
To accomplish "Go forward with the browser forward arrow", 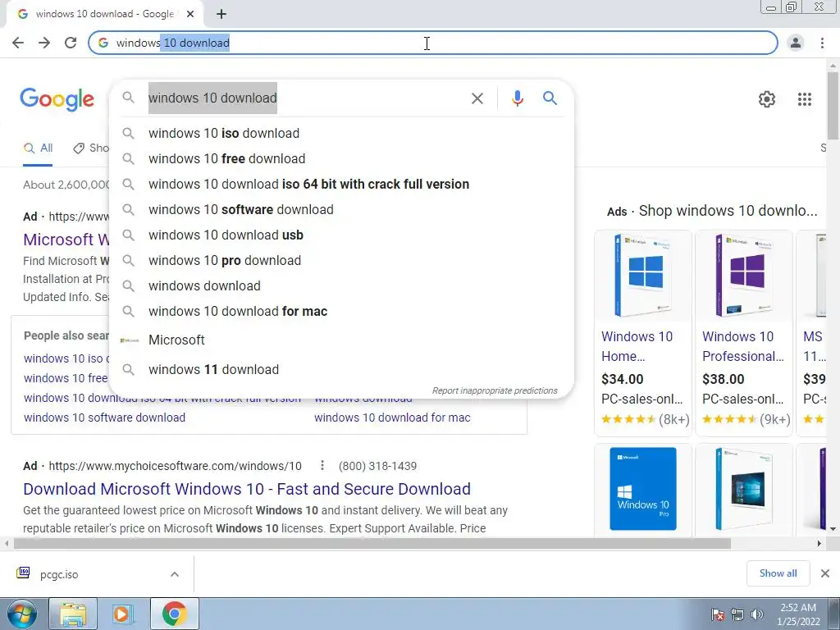I will pos(44,43).
